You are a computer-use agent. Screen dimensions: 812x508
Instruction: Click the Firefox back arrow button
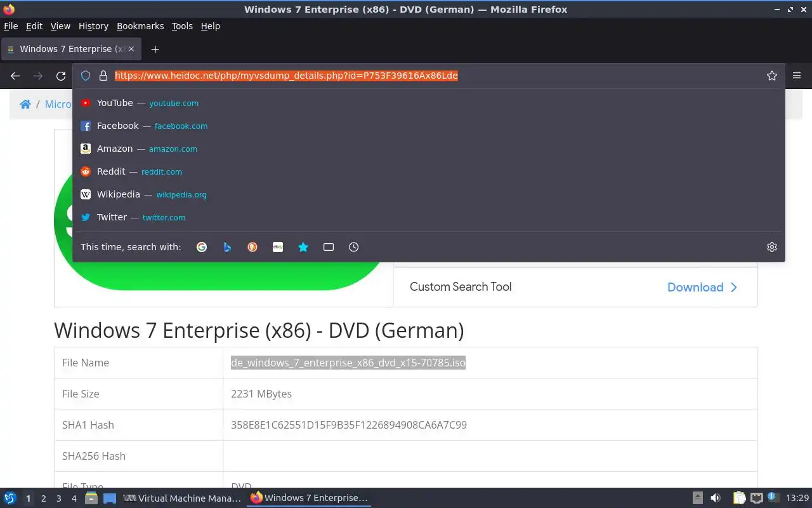[15, 76]
